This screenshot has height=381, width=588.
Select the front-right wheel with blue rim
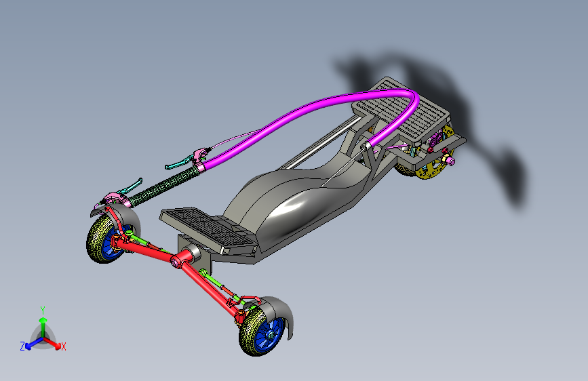(x=262, y=331)
